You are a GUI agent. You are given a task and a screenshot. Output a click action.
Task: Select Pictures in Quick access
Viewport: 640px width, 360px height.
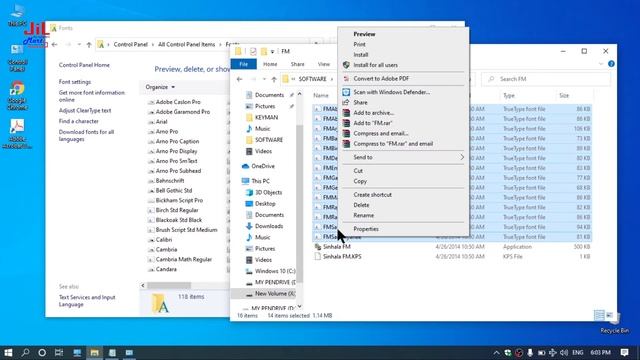(265, 106)
